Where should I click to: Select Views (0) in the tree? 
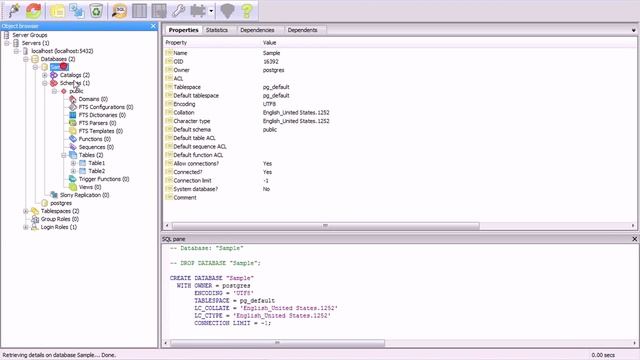click(x=90, y=187)
